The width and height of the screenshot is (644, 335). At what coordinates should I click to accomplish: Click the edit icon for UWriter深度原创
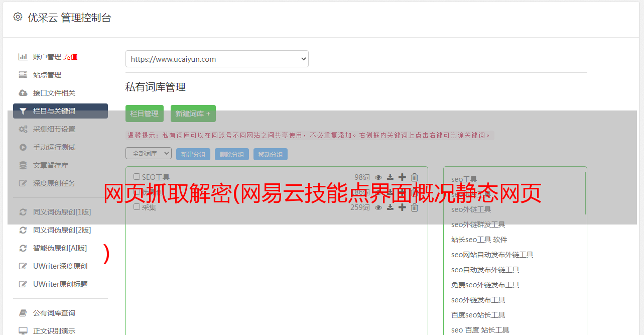coord(23,266)
